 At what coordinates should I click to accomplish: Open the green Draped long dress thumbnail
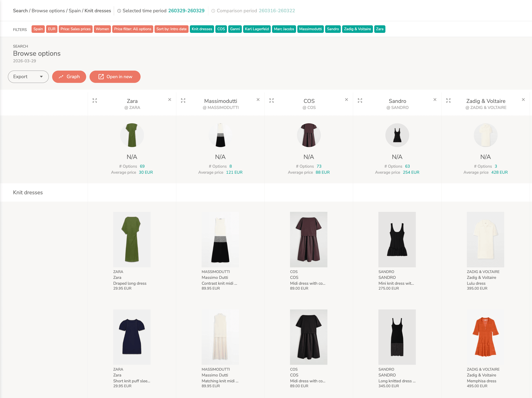tap(132, 239)
